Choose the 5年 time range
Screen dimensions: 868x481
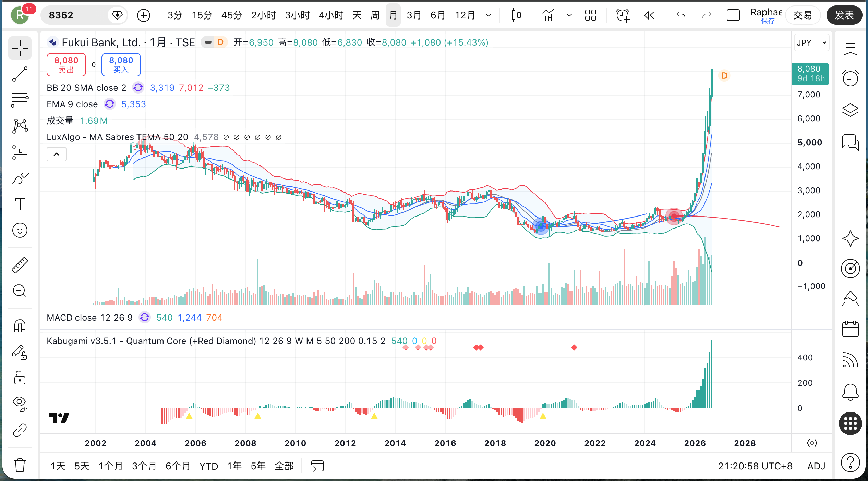click(258, 466)
